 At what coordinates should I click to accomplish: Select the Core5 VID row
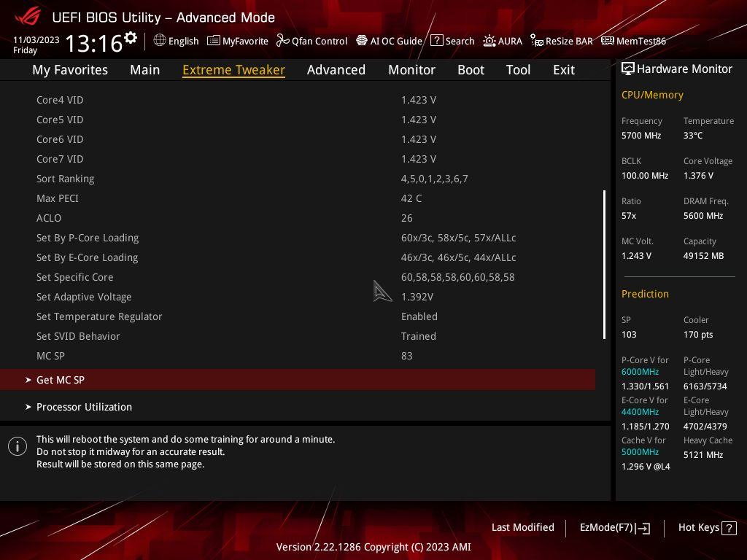click(298, 120)
